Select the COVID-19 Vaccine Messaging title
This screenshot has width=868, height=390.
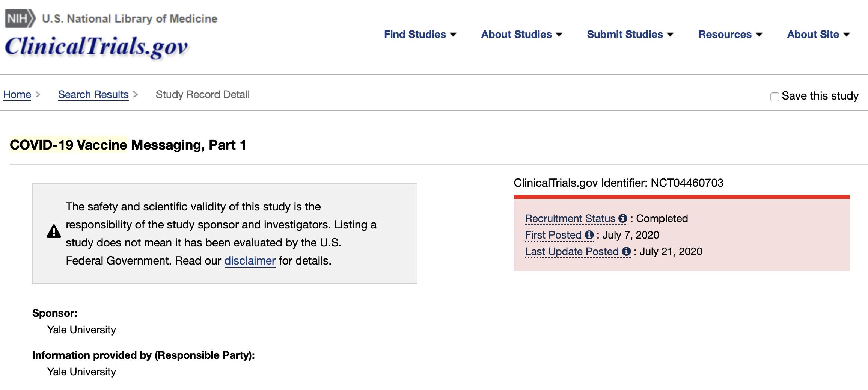pyautogui.click(x=128, y=145)
